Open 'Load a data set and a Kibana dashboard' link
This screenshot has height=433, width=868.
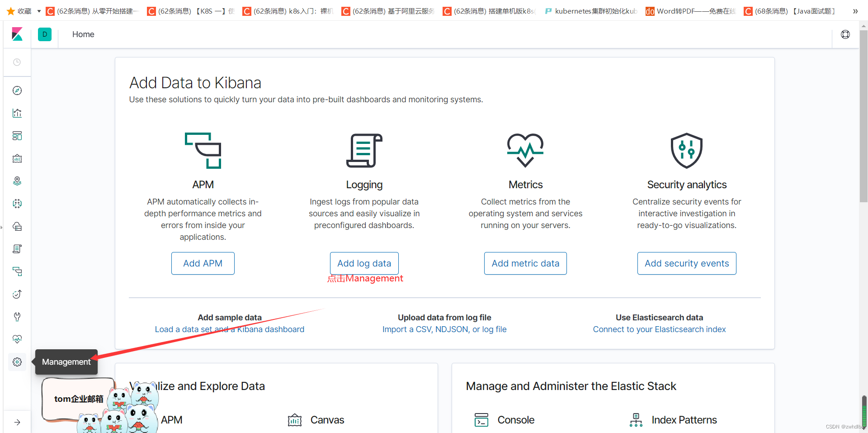click(x=230, y=329)
